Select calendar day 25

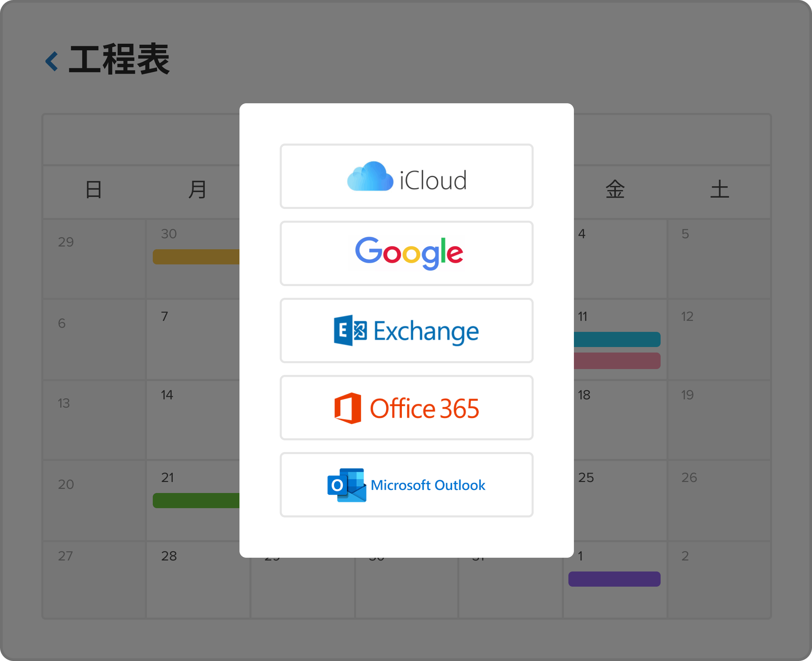586,477
